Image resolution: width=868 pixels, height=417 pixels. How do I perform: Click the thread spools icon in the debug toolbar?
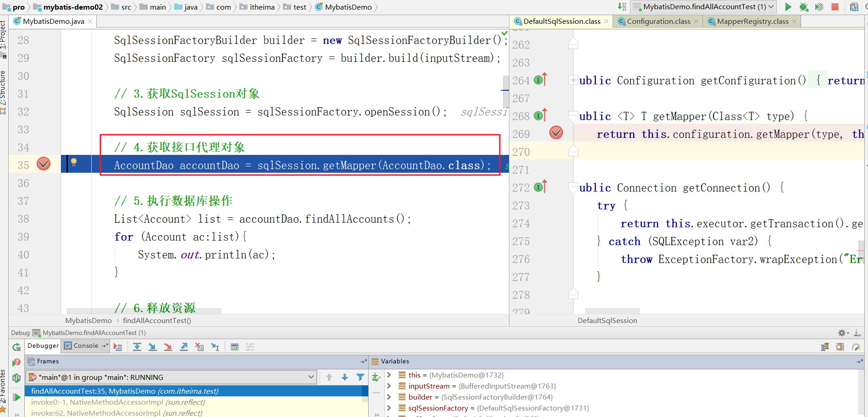(x=824, y=347)
